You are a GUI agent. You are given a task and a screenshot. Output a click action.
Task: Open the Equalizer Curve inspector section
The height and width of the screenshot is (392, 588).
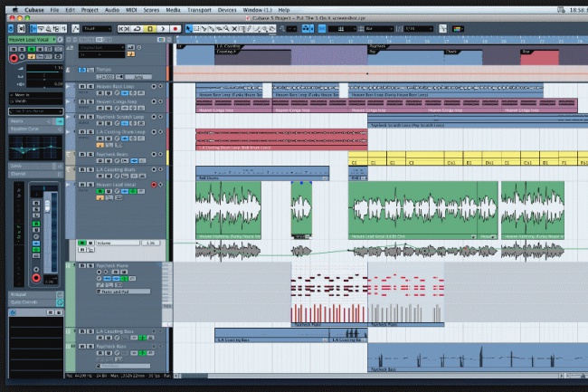point(35,129)
